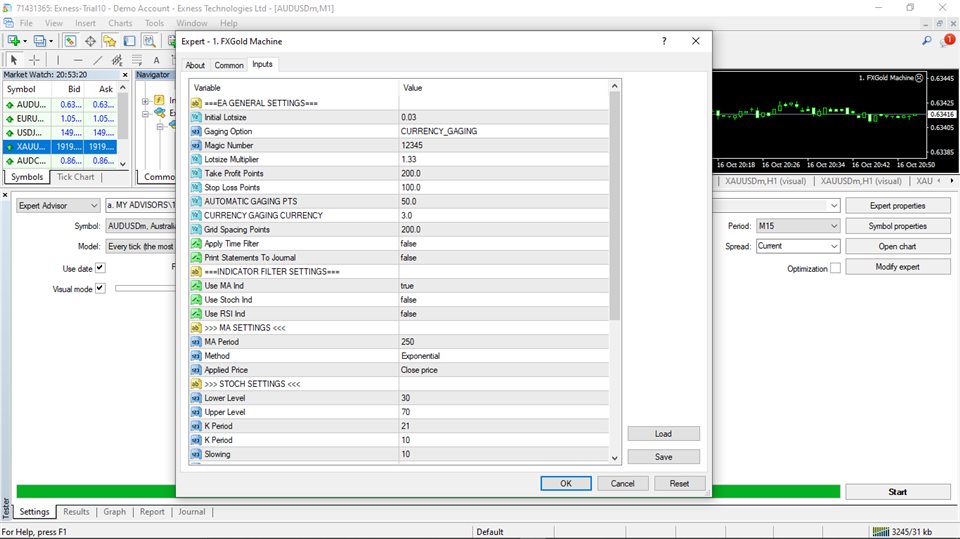Viewport: 960px width, 539px height.
Task: Select the arrow Cursor tool
Action: (x=14, y=59)
